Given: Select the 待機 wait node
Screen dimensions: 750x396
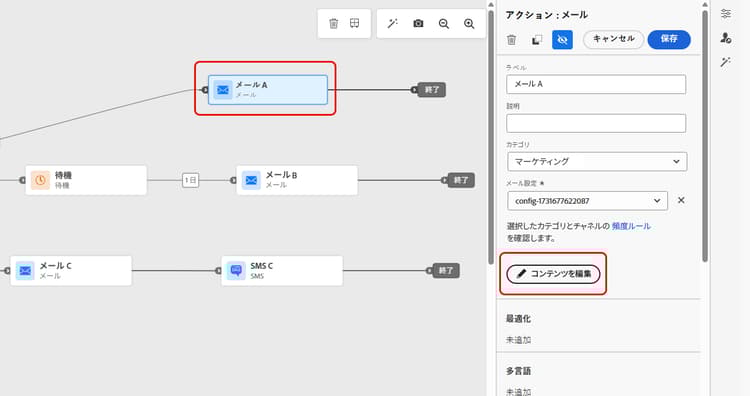Looking at the screenshot, I should pos(86,180).
